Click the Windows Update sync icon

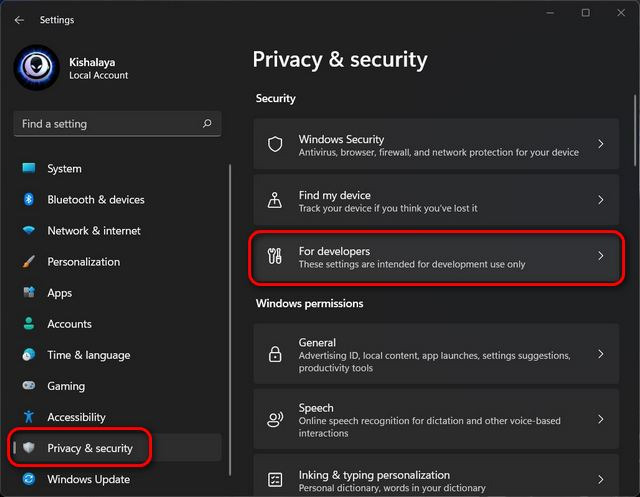pyautogui.click(x=29, y=479)
